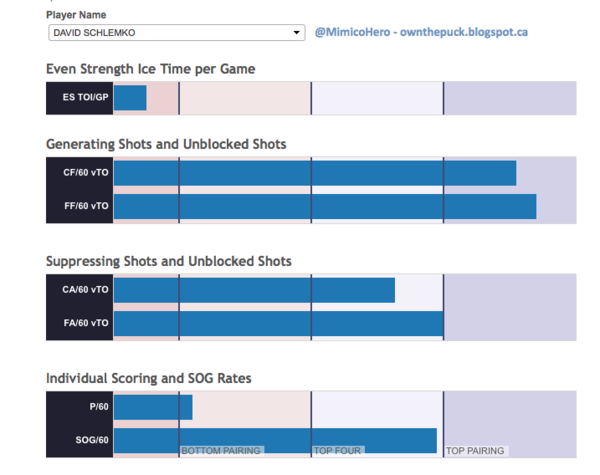Select the ES TOI/GP row label
600x475 pixels.
point(80,98)
